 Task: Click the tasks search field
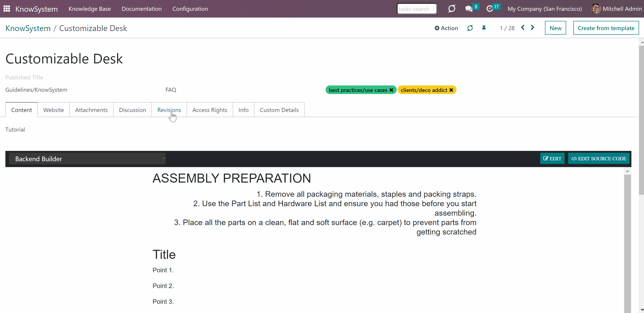tap(417, 9)
